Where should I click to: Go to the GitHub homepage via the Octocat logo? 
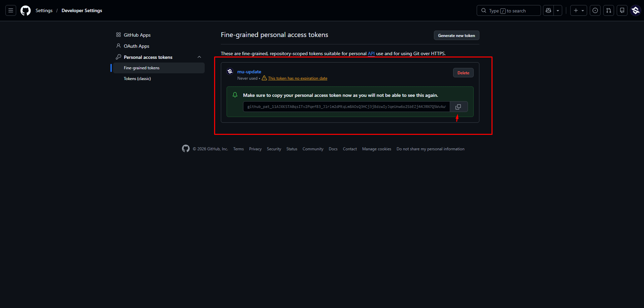tap(26, 10)
